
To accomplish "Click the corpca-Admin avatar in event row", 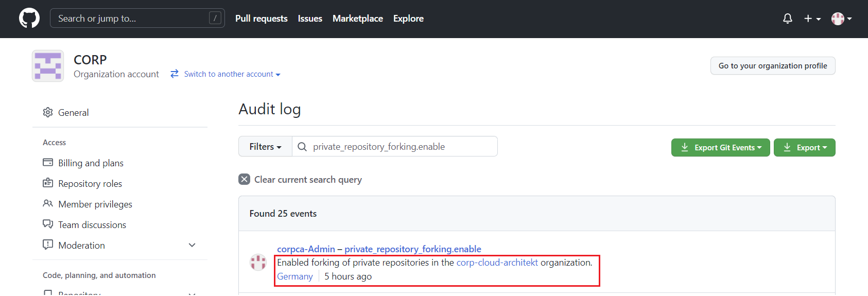I will click(258, 262).
